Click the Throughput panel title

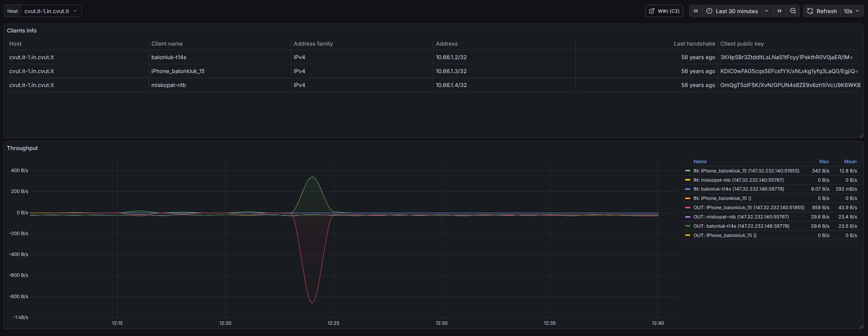22,148
